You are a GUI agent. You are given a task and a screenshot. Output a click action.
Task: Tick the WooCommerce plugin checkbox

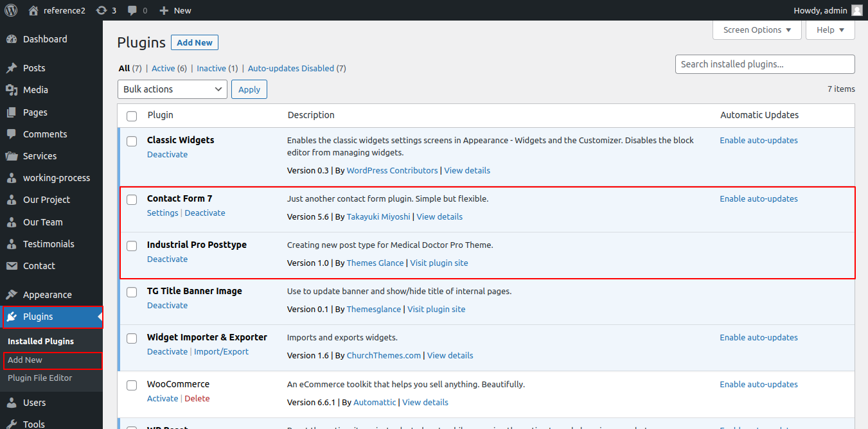click(132, 385)
